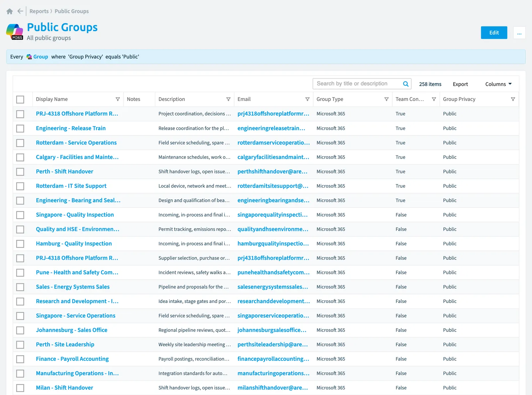Select checkbox for Perth - Shift Handover
Viewport: 532px width, 395px height.
[20, 171]
